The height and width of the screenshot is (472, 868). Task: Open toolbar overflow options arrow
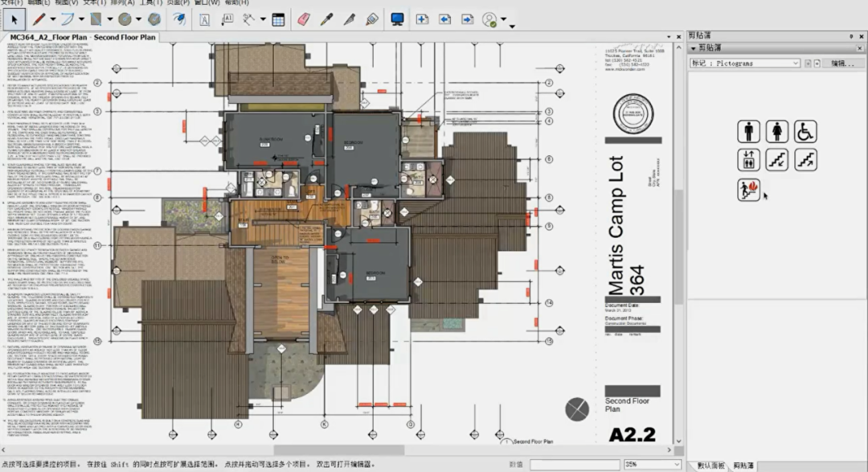click(512, 26)
